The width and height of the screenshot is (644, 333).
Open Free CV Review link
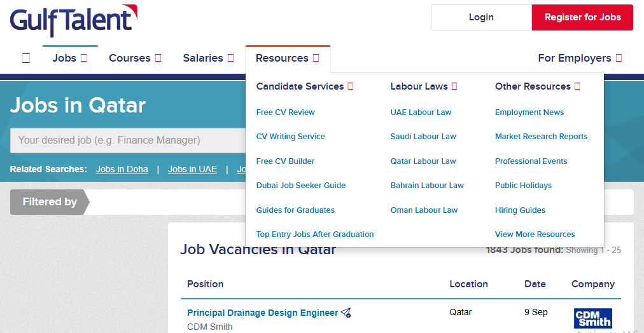click(286, 112)
